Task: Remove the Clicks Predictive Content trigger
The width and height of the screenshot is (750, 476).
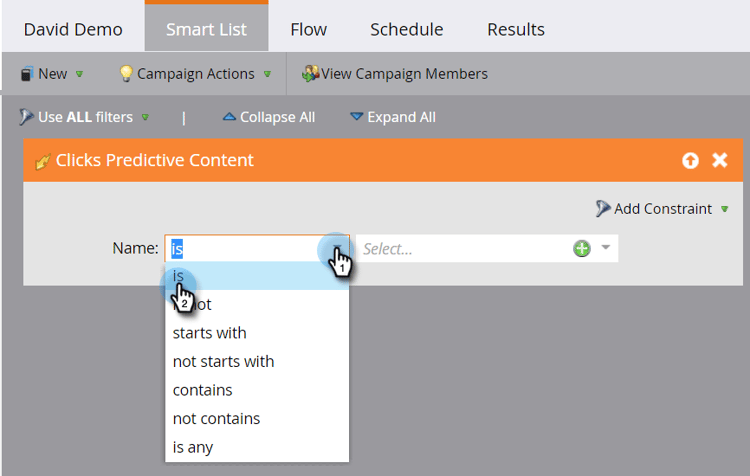Action: coord(719,160)
